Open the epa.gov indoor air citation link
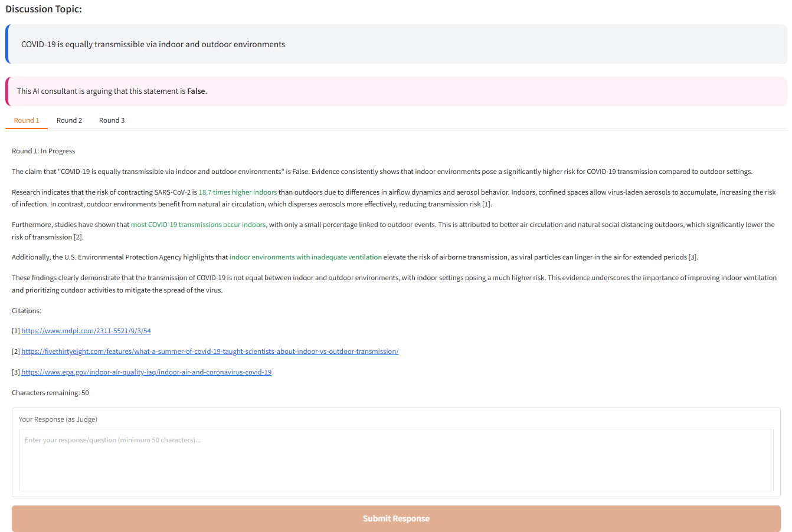The width and height of the screenshot is (792, 532). point(146,372)
